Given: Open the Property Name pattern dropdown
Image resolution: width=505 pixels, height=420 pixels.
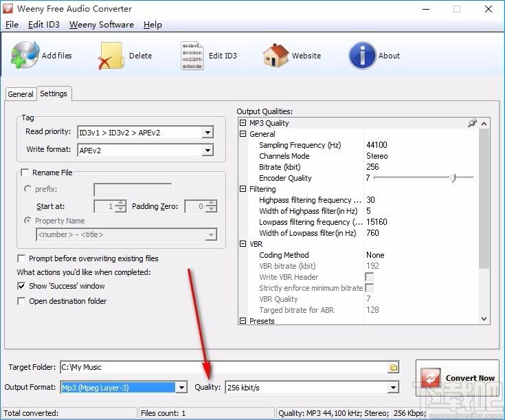Looking at the screenshot, I should tap(211, 234).
